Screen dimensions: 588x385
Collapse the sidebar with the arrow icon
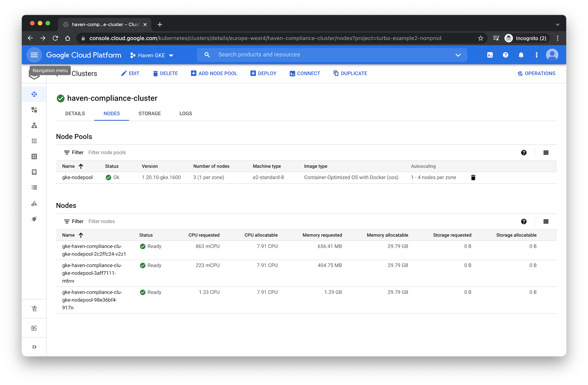click(x=34, y=346)
